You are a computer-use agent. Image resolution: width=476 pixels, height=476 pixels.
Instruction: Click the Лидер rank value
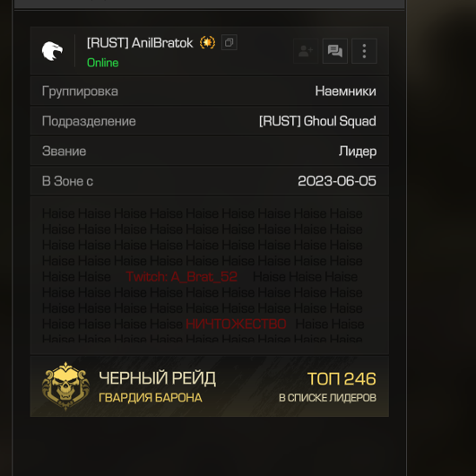click(358, 151)
